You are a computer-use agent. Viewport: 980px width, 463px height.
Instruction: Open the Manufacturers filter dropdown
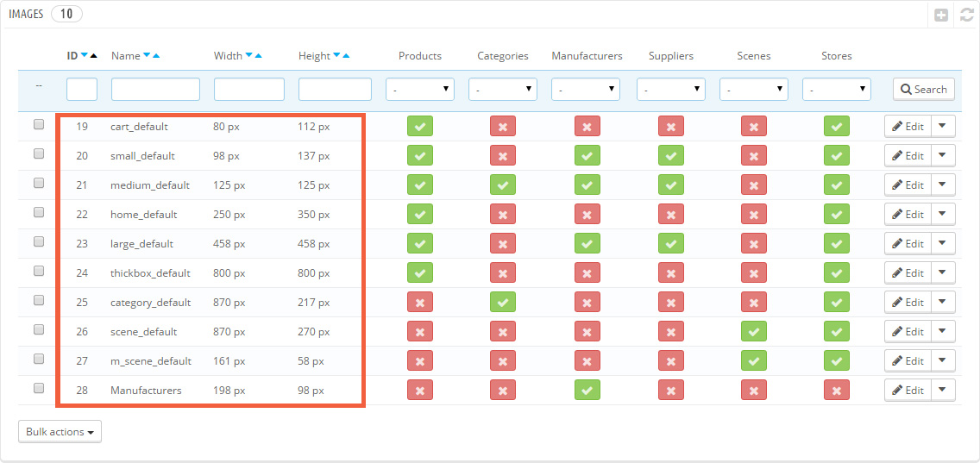(586, 90)
